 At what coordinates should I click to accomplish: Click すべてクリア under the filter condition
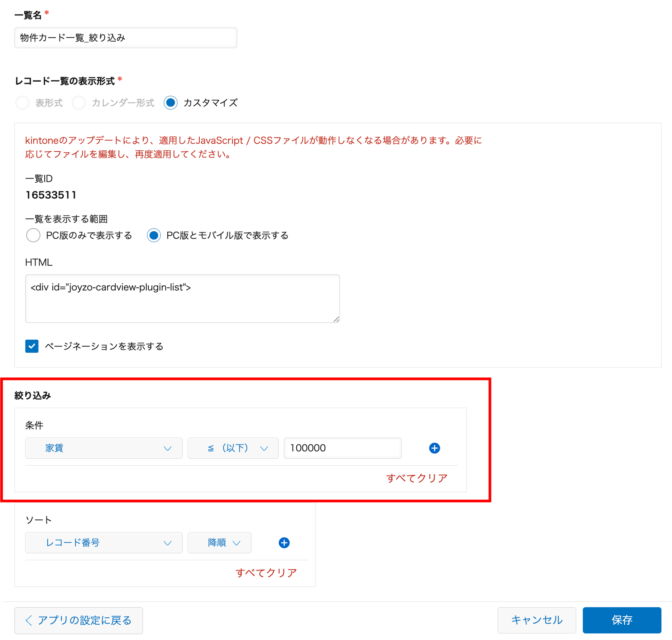point(417,478)
